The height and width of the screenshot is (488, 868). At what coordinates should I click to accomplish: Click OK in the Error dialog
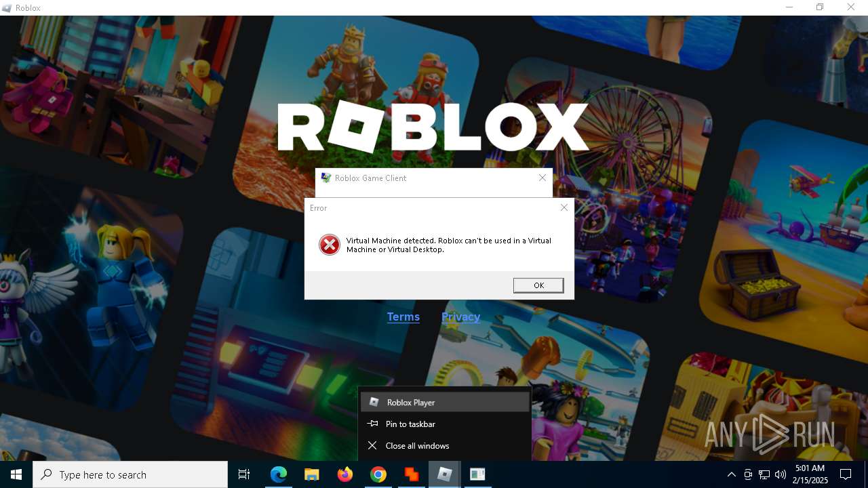(x=538, y=285)
